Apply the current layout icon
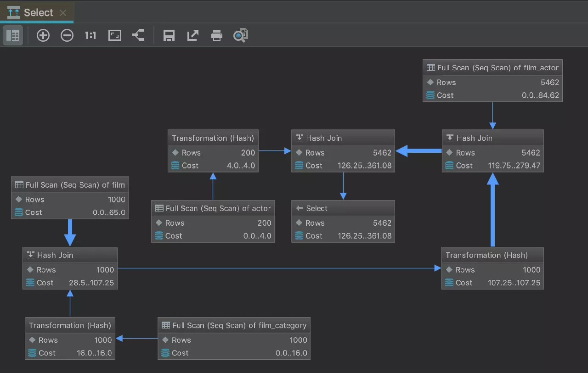The width and height of the screenshot is (588, 373). (x=138, y=35)
